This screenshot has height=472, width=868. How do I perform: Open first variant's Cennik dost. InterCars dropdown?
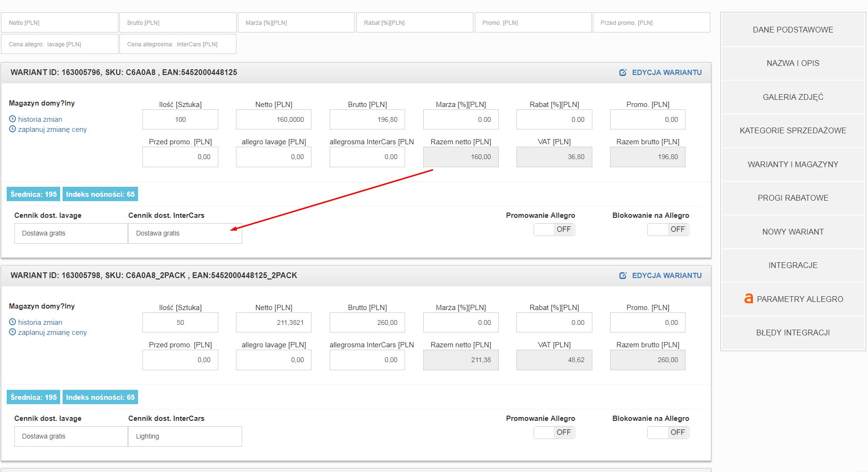[185, 233]
